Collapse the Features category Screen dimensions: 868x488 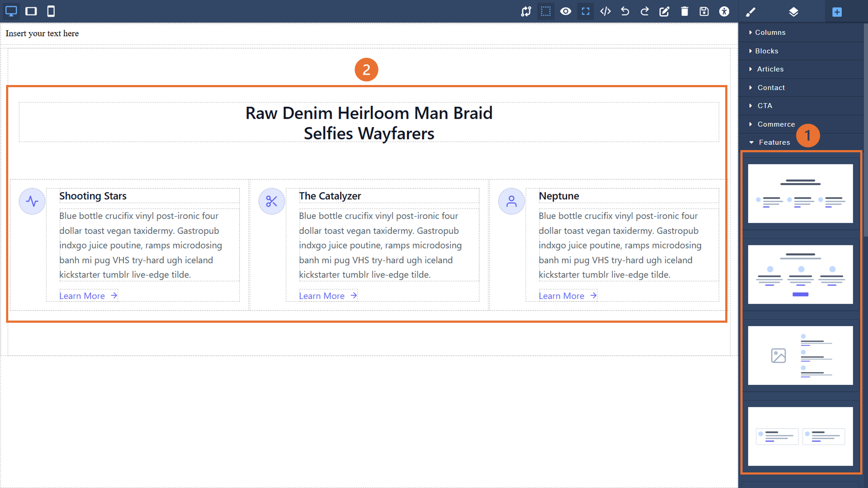tap(774, 142)
